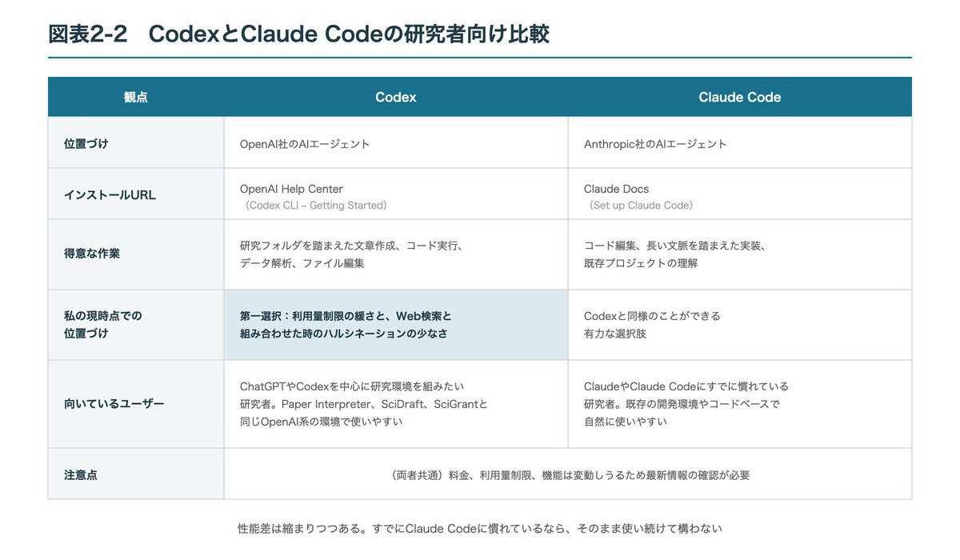The height and width of the screenshot is (560, 960).
Task: Click the line 自然に使いやすい
Action: [626, 422]
